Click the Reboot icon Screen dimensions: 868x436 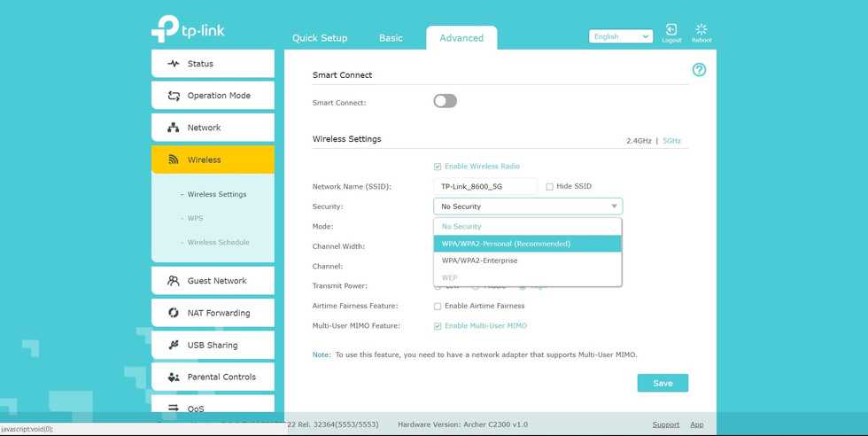coord(701,31)
